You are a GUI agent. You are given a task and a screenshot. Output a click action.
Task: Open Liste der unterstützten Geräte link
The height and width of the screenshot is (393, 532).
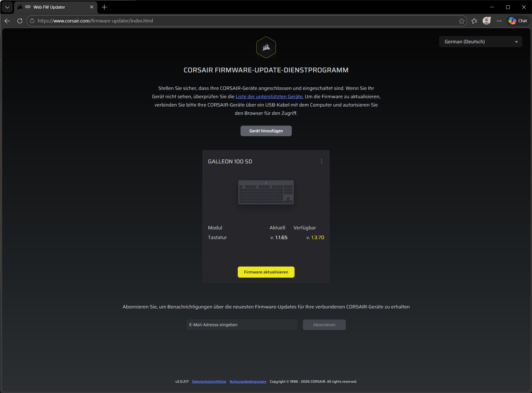click(x=269, y=97)
